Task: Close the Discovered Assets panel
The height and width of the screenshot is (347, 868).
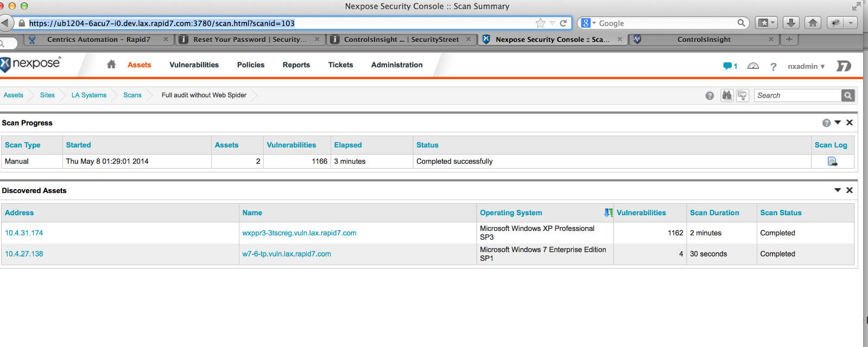Action: pyautogui.click(x=850, y=190)
